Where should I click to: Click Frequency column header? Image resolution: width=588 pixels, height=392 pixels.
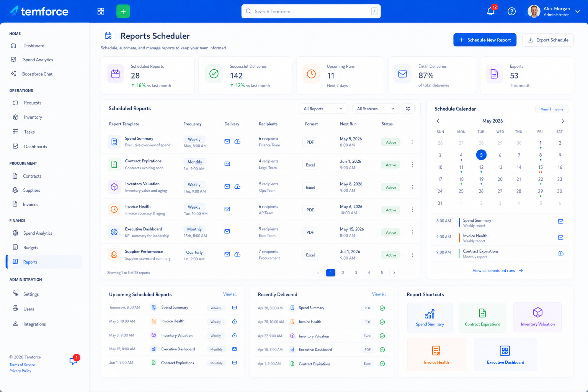pos(192,124)
